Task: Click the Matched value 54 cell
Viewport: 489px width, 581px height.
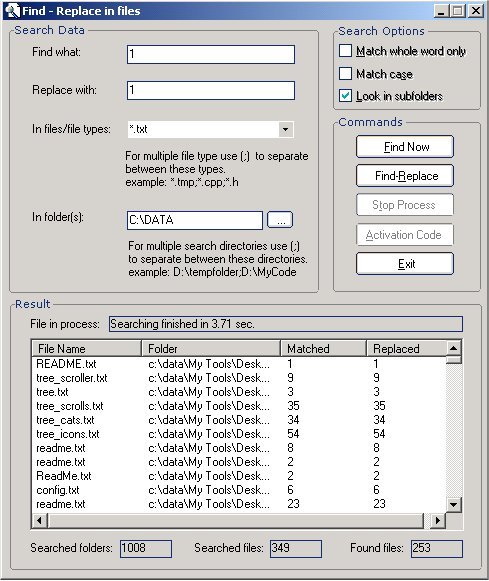Action: (x=293, y=434)
